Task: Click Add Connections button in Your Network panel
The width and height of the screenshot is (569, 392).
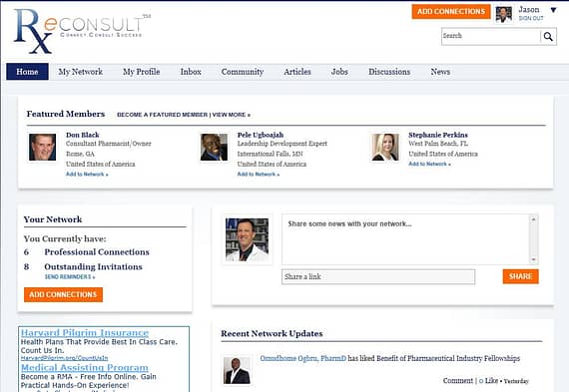Action: click(x=64, y=294)
